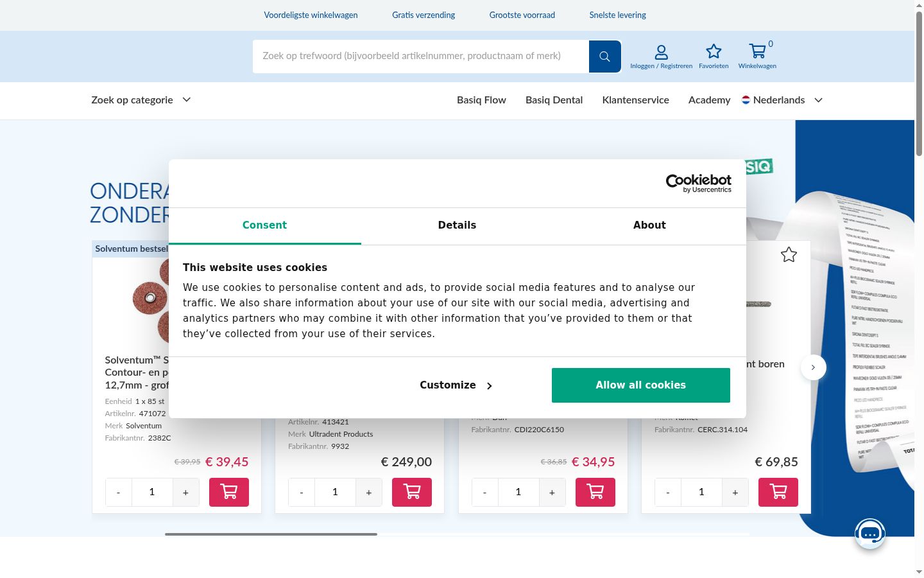Open the Favorieten star icon
Screen dimensions: 924x578
pyautogui.click(x=714, y=57)
